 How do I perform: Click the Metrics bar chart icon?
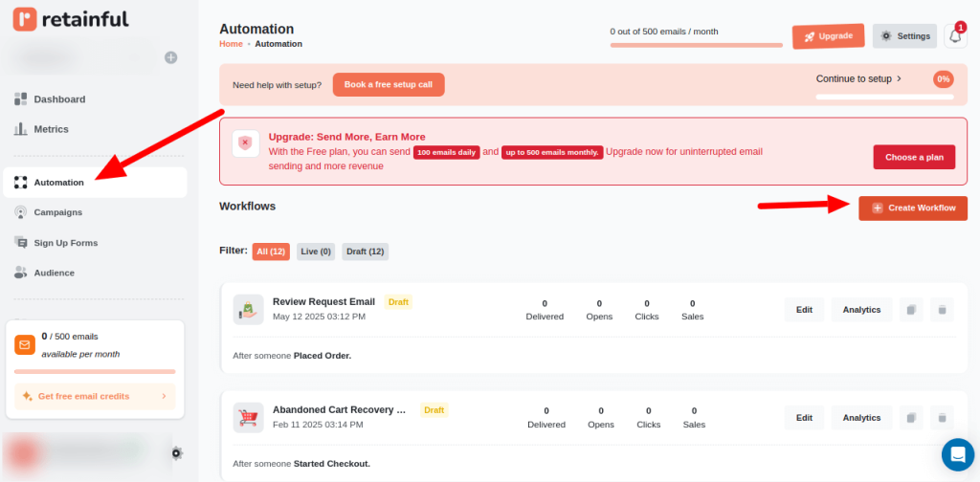click(21, 128)
